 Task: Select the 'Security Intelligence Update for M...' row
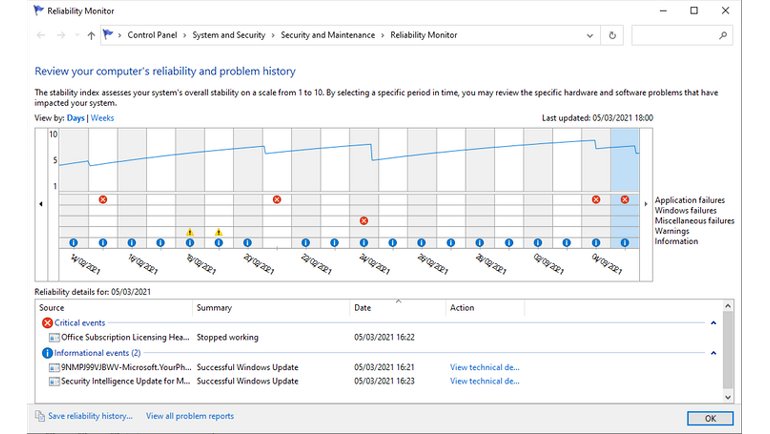(x=379, y=381)
